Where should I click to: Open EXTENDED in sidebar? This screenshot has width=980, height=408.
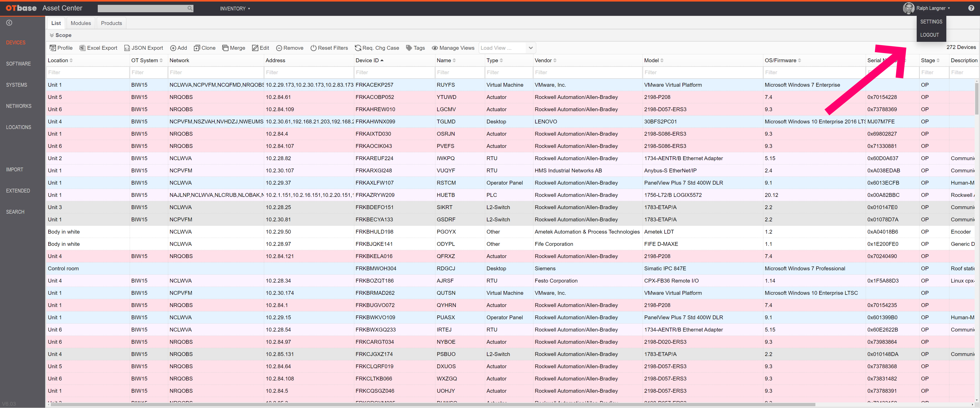pos(18,191)
